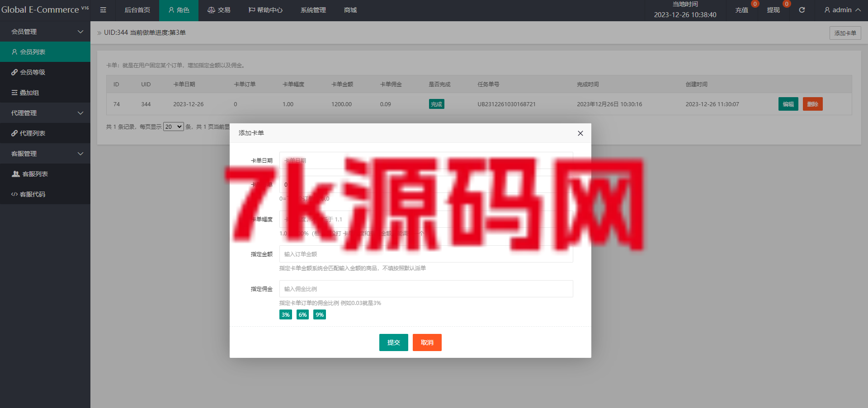Open 代理列表 in the sidebar

[x=45, y=133]
